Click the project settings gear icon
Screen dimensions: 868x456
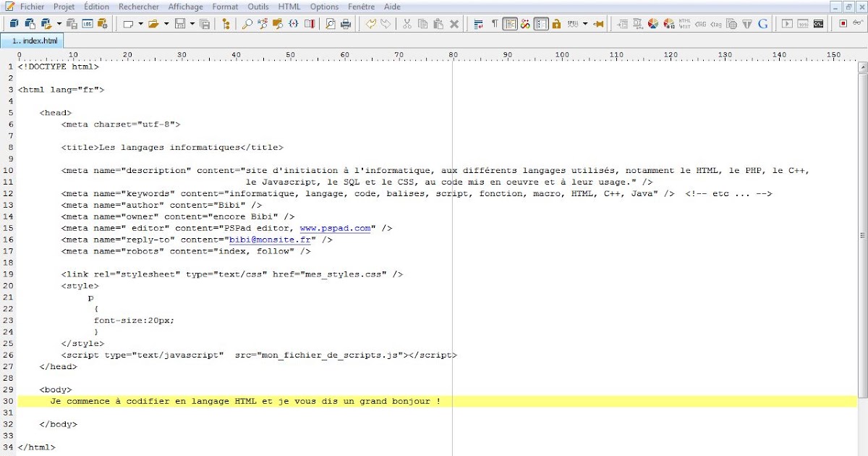[102, 24]
